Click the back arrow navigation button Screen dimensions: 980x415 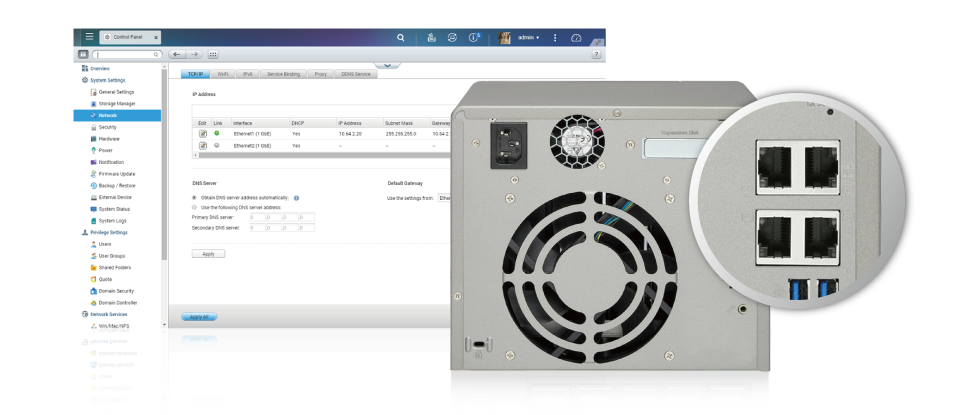pyautogui.click(x=176, y=54)
